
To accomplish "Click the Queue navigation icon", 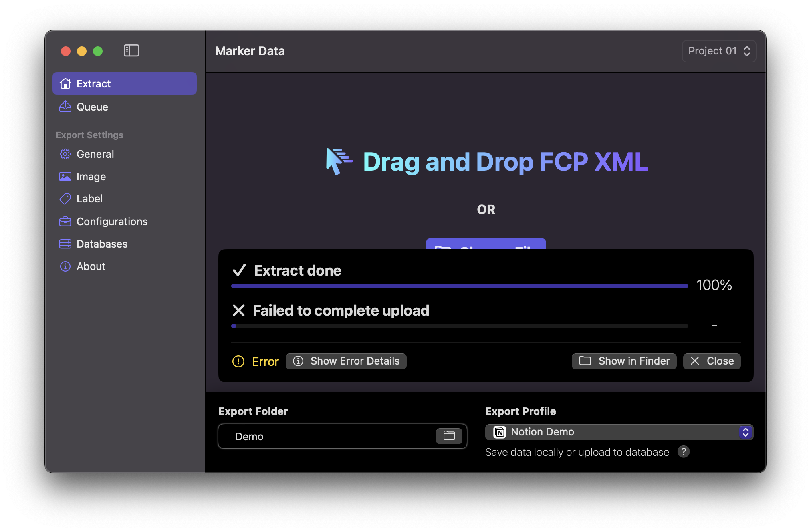I will click(x=65, y=107).
